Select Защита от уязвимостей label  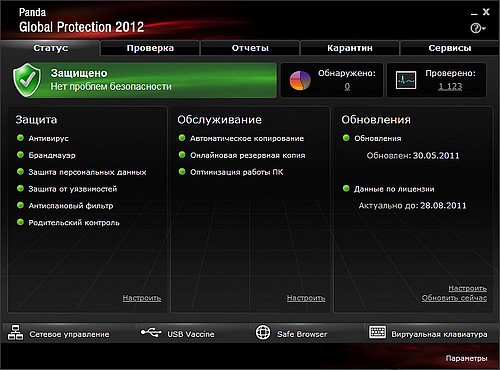73,189
